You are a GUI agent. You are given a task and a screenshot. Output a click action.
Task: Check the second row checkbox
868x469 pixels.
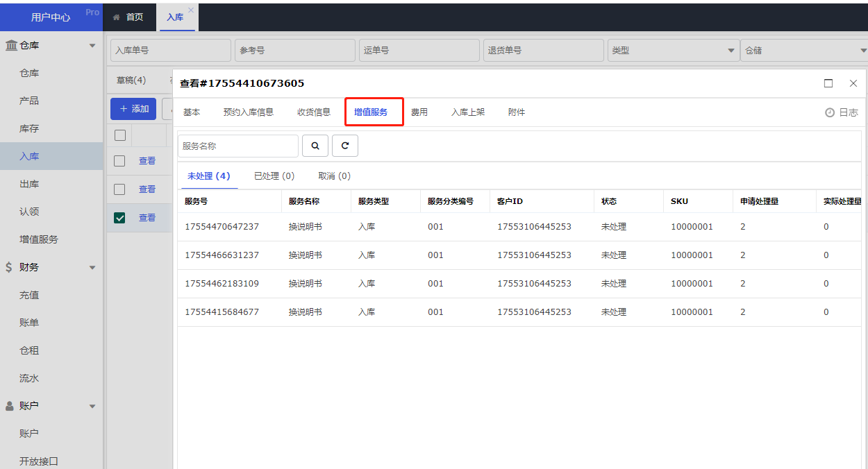click(x=119, y=189)
